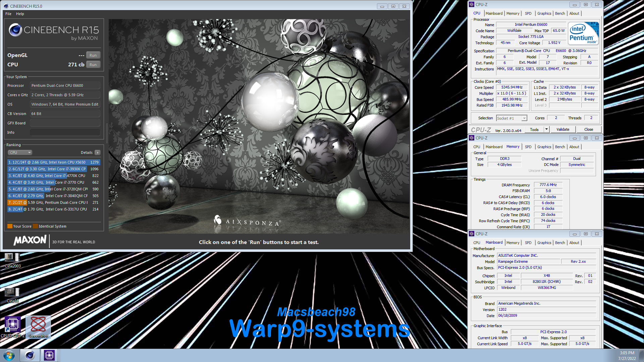
Task: Open Graphics tab in top CPU-Z window
Action: (544, 13)
